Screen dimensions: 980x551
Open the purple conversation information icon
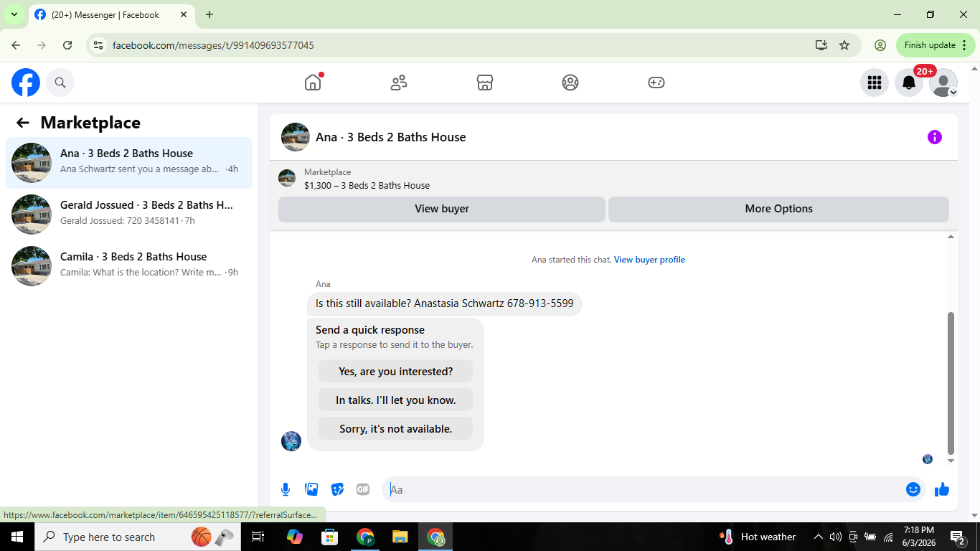point(934,137)
